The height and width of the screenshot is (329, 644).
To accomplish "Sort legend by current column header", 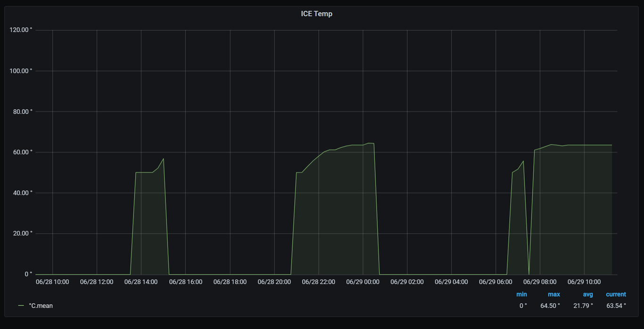I will [616, 294].
